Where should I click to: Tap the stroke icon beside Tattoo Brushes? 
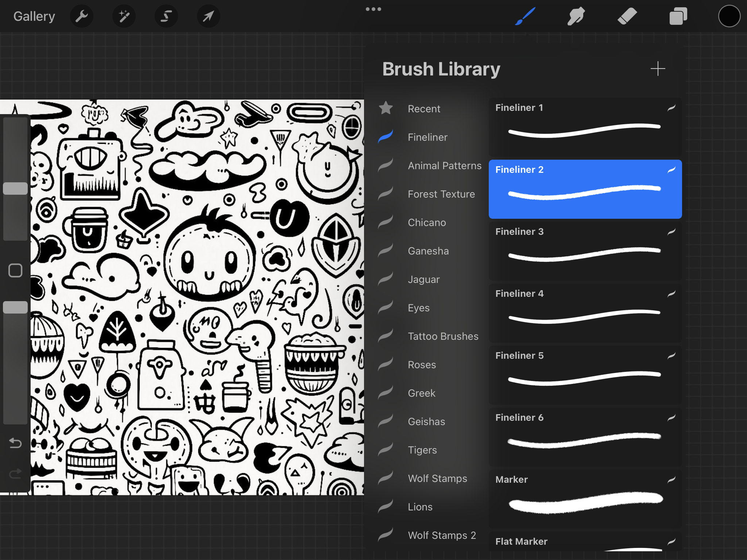pyautogui.click(x=386, y=335)
